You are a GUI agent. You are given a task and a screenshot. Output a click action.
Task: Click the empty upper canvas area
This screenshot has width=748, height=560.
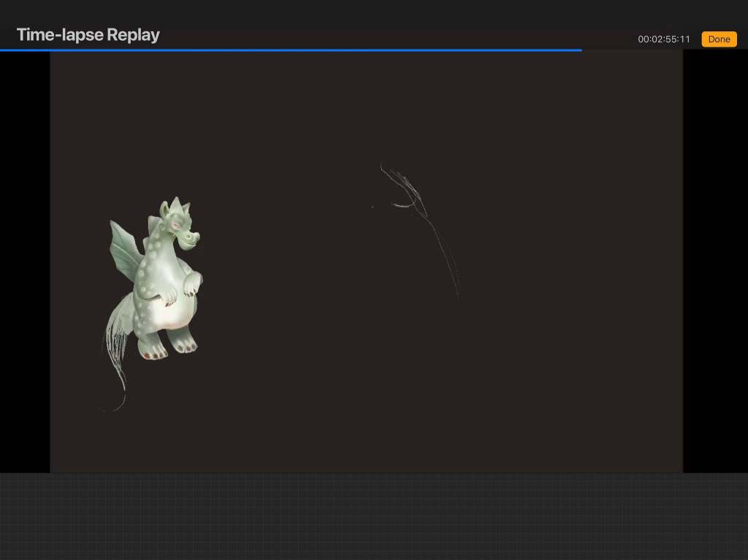click(x=365, y=102)
